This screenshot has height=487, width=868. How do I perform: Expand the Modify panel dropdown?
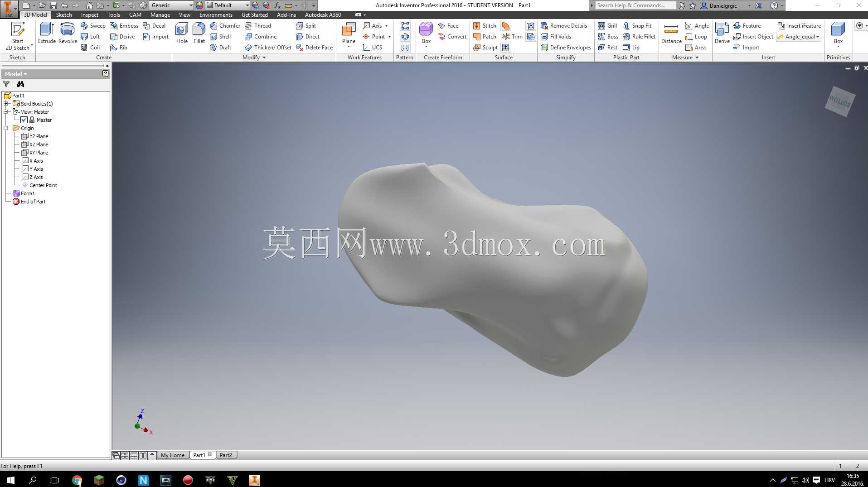tap(254, 58)
